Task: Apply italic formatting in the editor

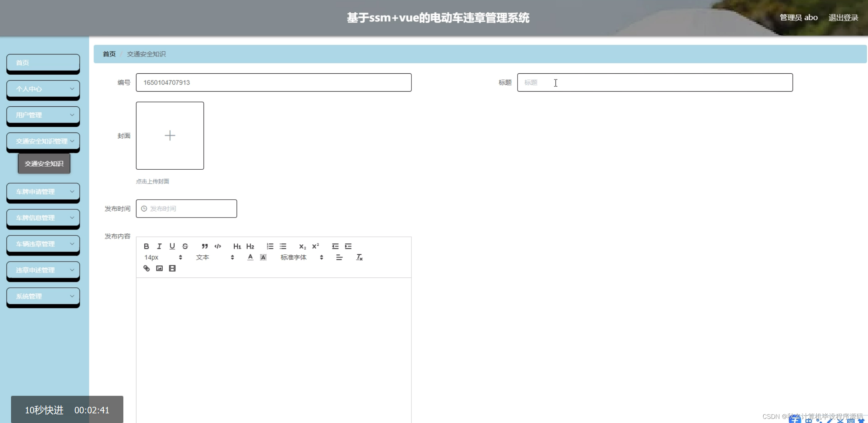Action: [x=159, y=246]
